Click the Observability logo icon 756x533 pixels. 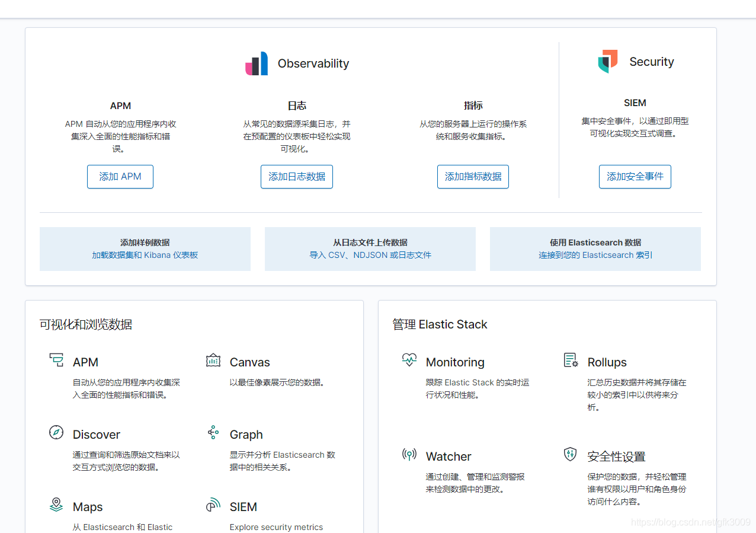pos(257,63)
